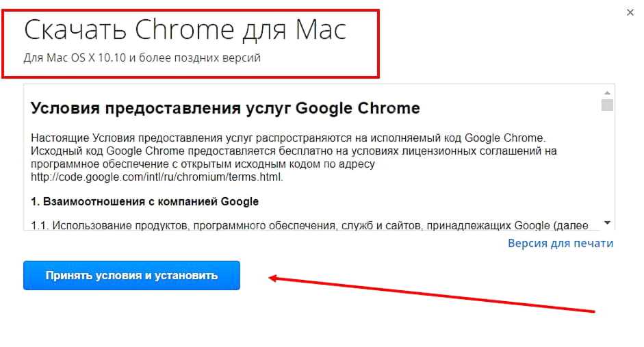Image resolution: width=644 pixels, height=347 pixels.
Task: Click the 'Условия предоставления услуг Google Chrome' heading
Action: (x=225, y=108)
